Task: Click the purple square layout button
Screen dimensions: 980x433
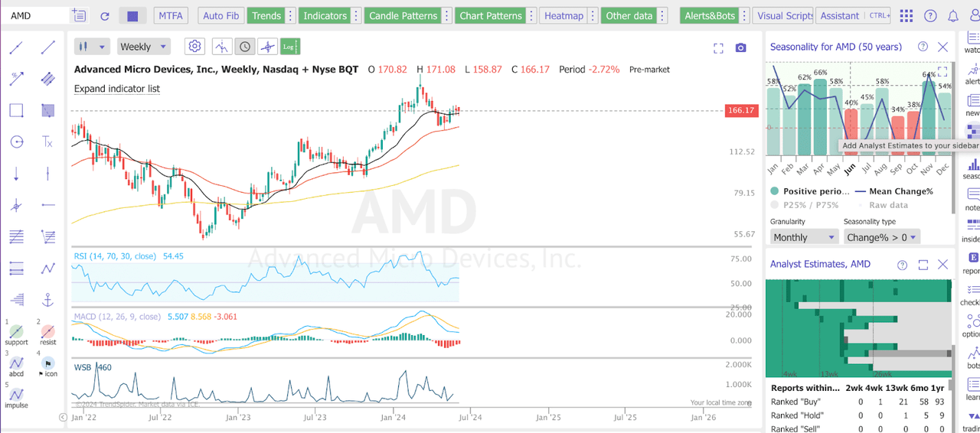Action: (132, 16)
